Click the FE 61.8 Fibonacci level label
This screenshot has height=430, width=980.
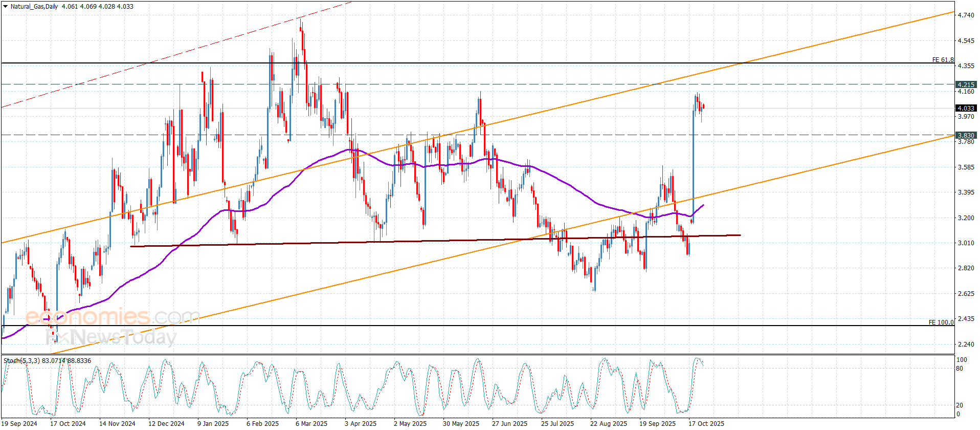(943, 60)
